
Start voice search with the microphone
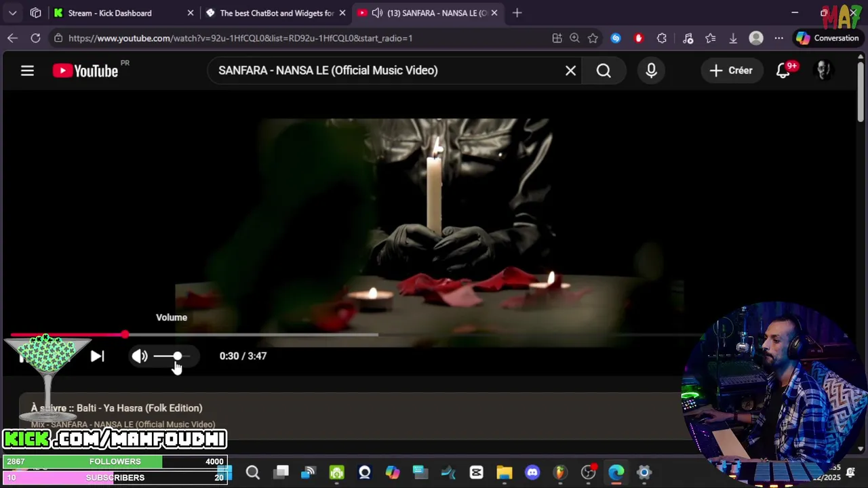coord(651,70)
